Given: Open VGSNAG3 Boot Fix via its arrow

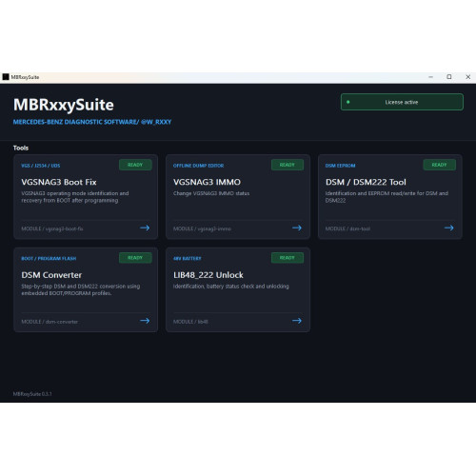Looking at the screenshot, I should [145, 228].
